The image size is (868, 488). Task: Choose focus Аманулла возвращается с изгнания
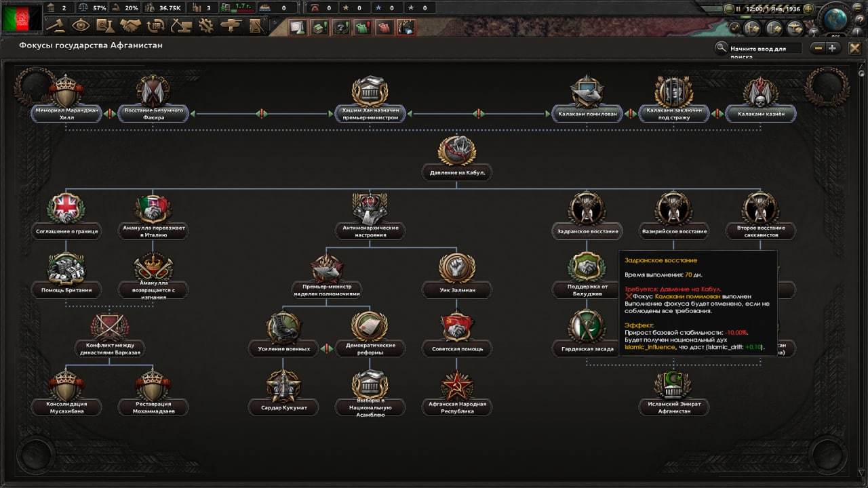click(153, 290)
